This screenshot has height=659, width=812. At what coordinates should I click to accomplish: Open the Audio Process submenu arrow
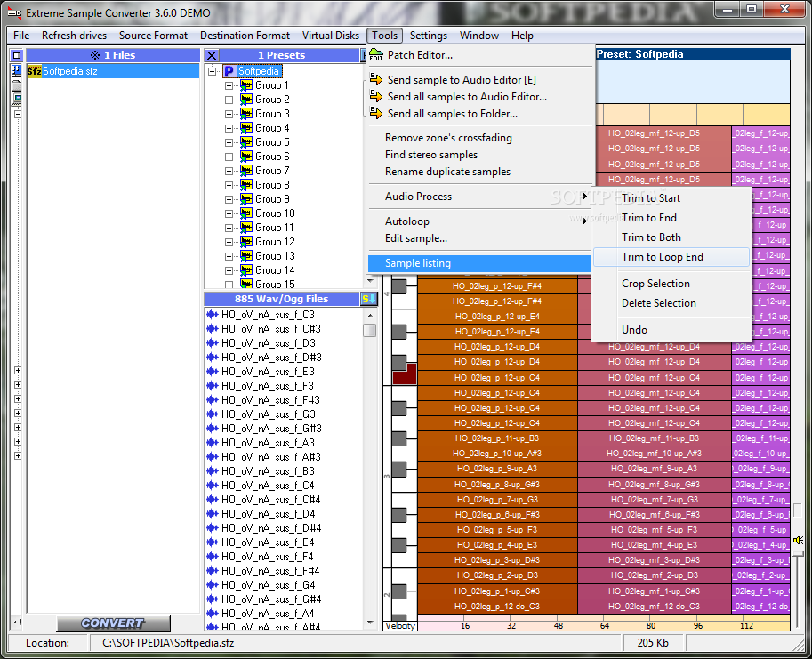tap(585, 197)
